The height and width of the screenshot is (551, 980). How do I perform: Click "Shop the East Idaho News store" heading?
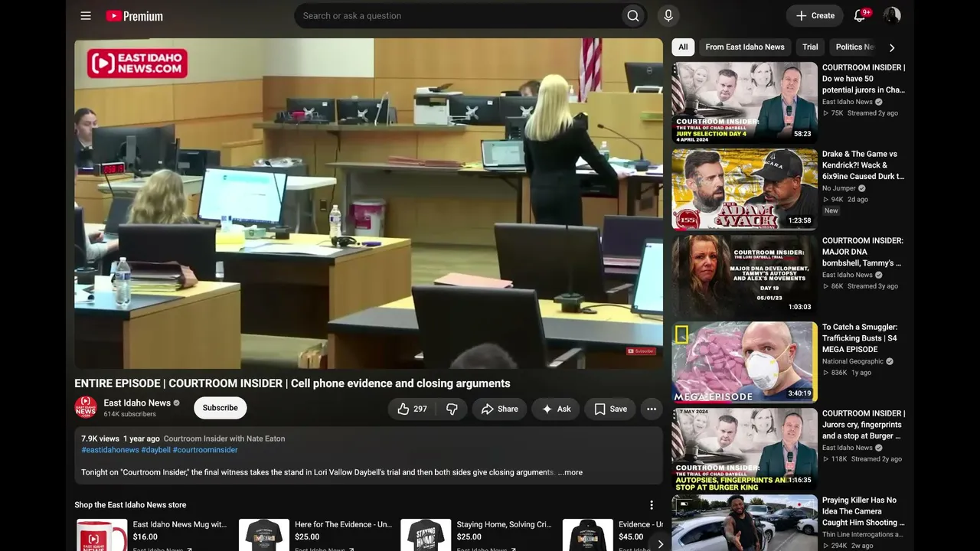(130, 505)
